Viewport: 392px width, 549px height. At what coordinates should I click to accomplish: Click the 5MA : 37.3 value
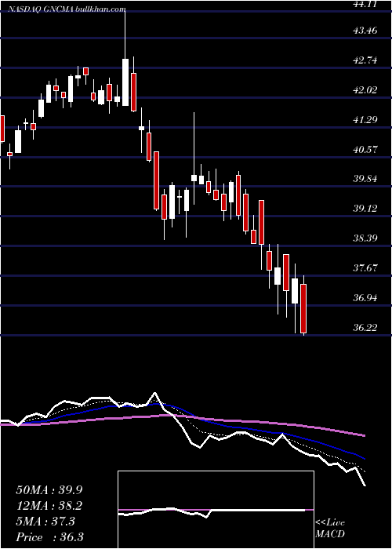tap(45, 522)
